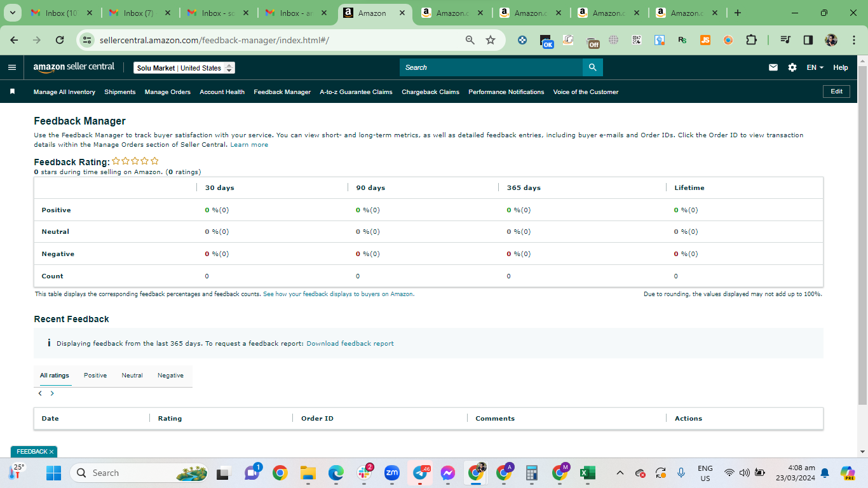Open Performance Notifications
This screenshot has width=868, height=488.
pyautogui.click(x=506, y=92)
